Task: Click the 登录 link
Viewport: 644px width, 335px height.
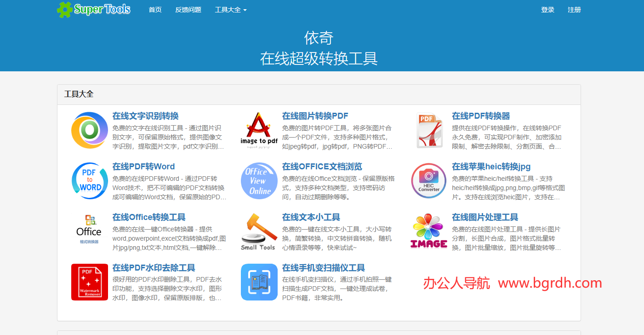Action: pos(547,10)
